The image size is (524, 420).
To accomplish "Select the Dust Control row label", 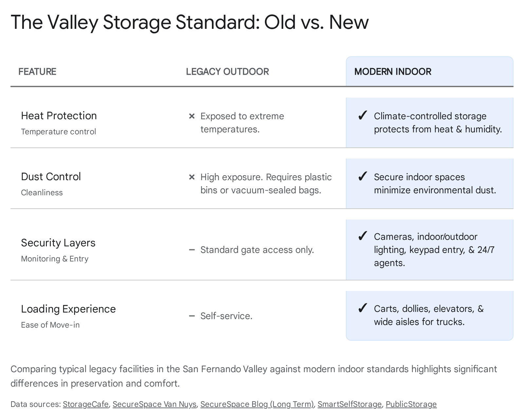I will point(51,177).
